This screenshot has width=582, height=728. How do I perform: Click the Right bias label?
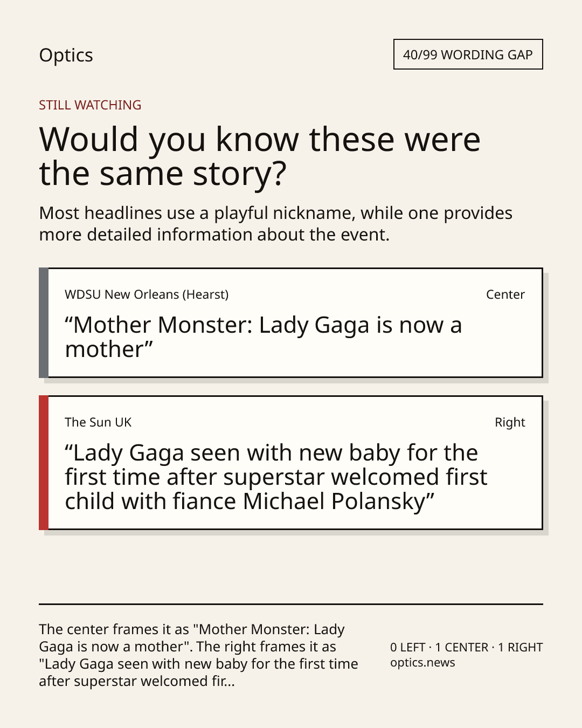[510, 422]
